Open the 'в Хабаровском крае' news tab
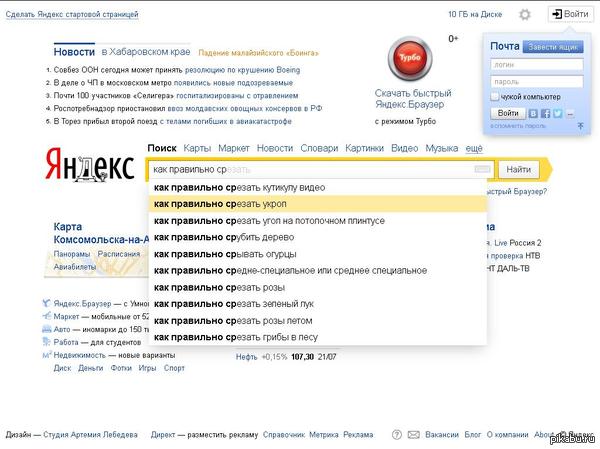The image size is (600, 449). click(x=145, y=50)
